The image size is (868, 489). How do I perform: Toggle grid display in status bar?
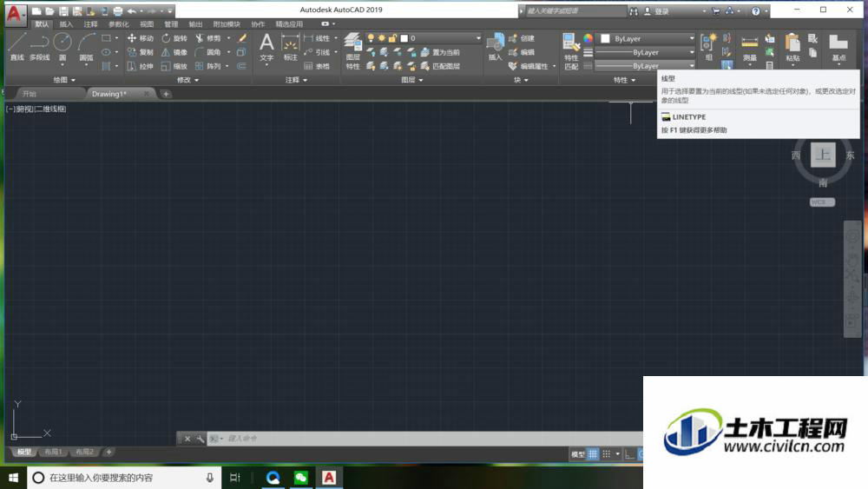(x=593, y=454)
